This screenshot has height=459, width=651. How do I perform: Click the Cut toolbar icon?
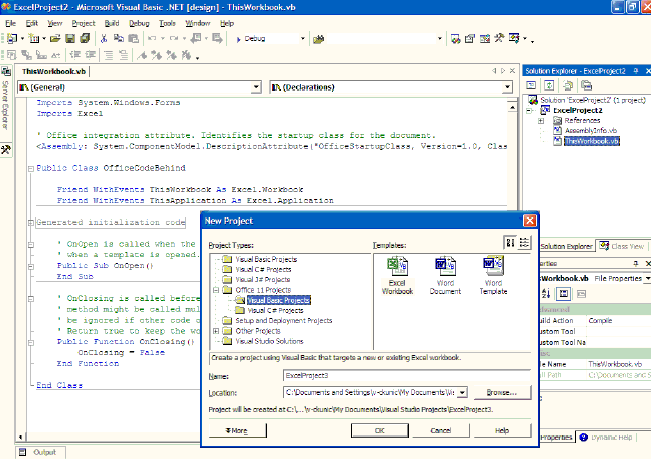(104, 39)
